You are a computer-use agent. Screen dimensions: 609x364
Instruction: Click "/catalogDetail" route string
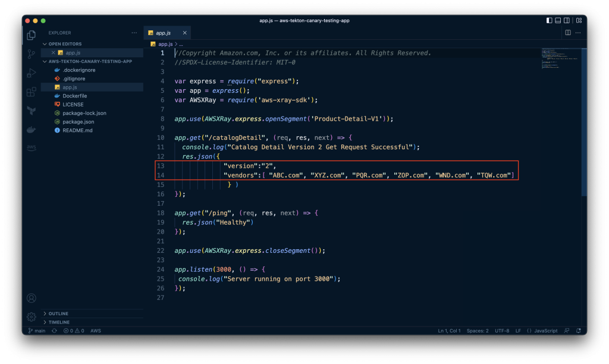click(236, 137)
